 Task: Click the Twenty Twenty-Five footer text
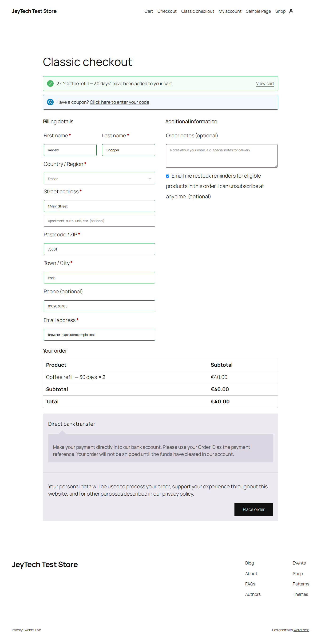click(26, 630)
